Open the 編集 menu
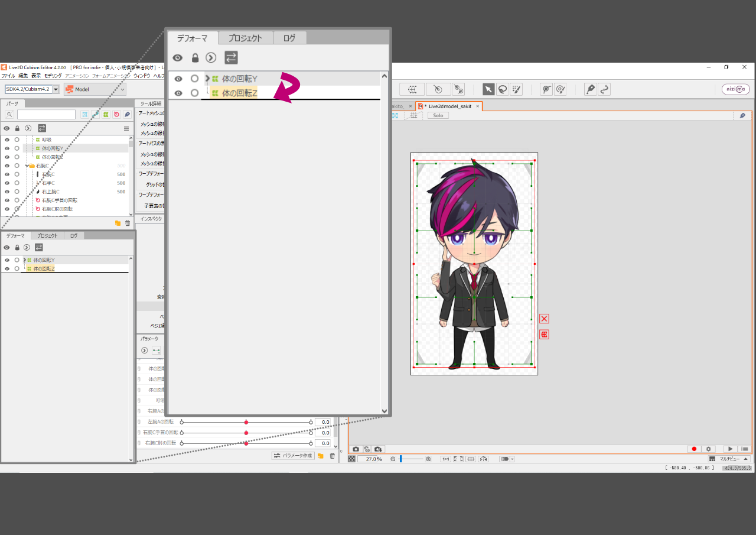 coord(23,76)
